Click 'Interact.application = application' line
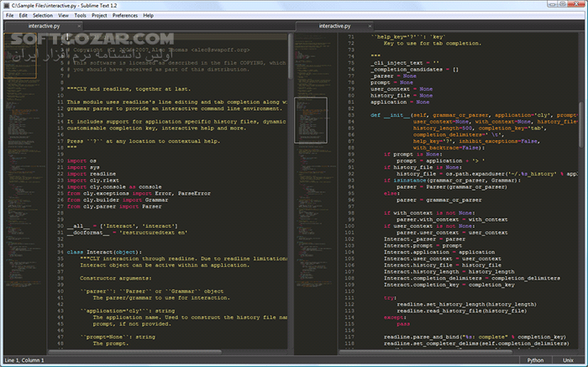Image resolution: width=588 pixels, height=367 pixels. 439,252
